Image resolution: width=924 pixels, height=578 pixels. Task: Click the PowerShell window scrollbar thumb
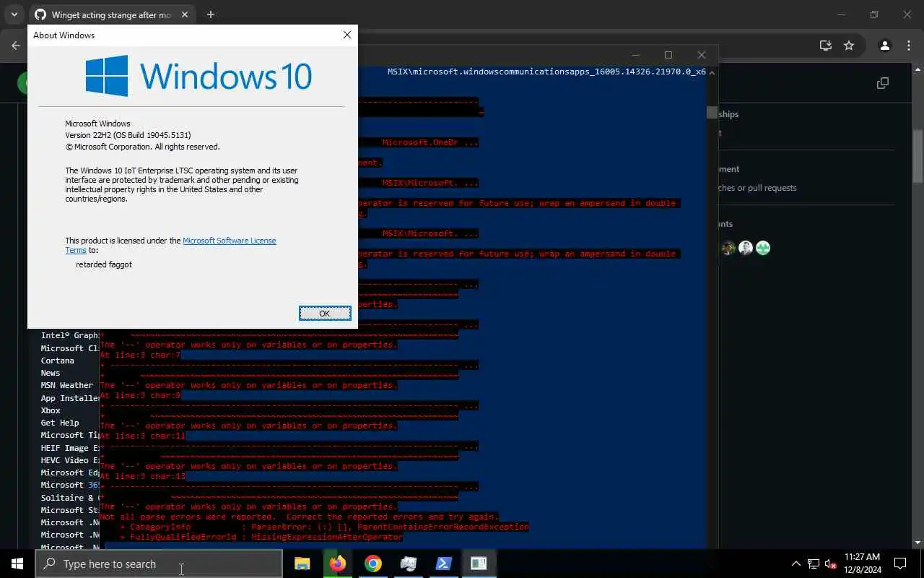coord(712,113)
